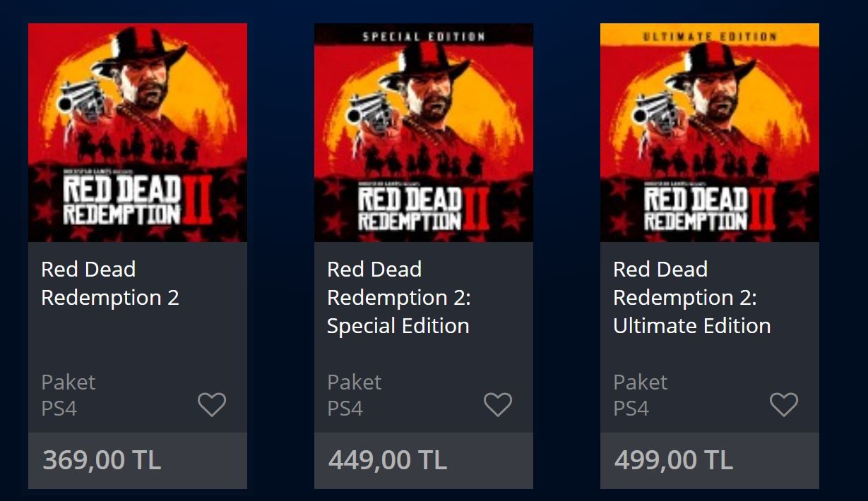The height and width of the screenshot is (501, 868).
Task: Select the Paket label on the Ultimate Edition
Action: (x=640, y=382)
